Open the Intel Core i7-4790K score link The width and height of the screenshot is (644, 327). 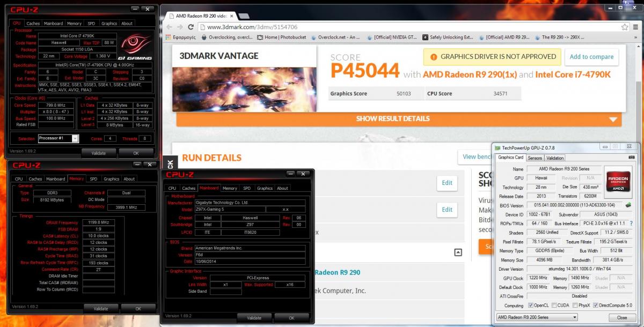[573, 75]
